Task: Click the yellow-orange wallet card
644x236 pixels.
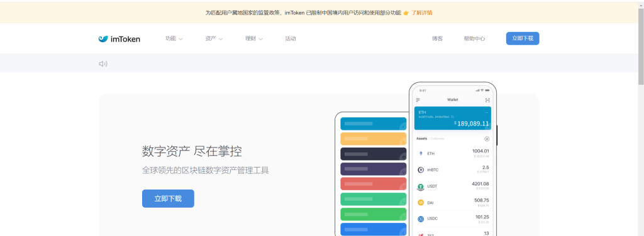Action: pyautogui.click(x=374, y=139)
